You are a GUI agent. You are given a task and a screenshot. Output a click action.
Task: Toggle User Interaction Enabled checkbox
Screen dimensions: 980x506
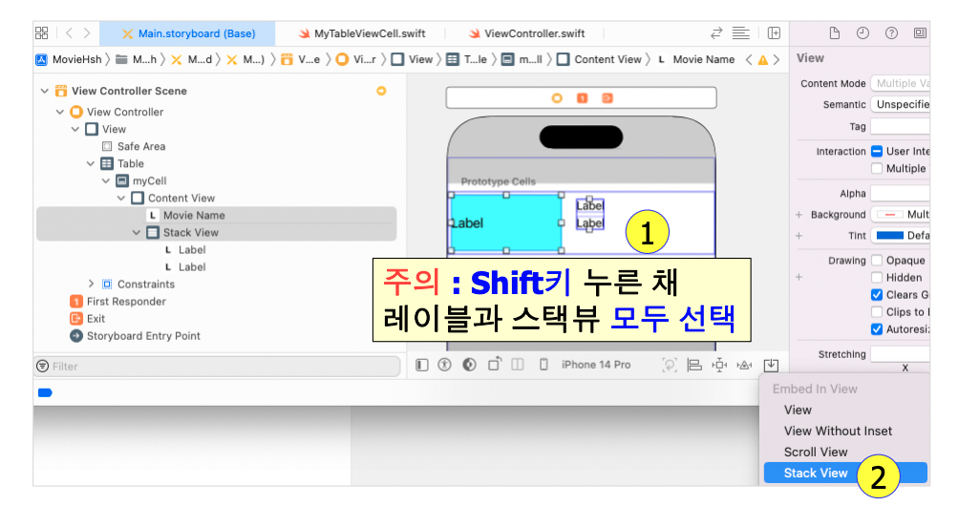coord(877,151)
